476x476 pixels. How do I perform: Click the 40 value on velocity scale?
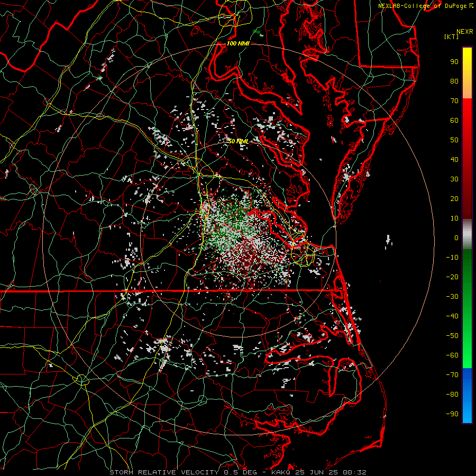coord(454,159)
